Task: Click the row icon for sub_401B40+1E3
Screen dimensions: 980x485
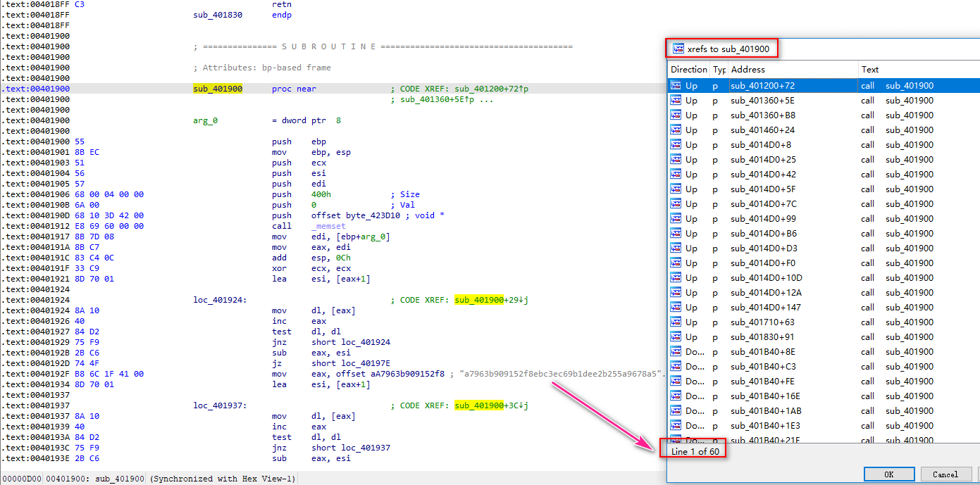Action: [676, 425]
